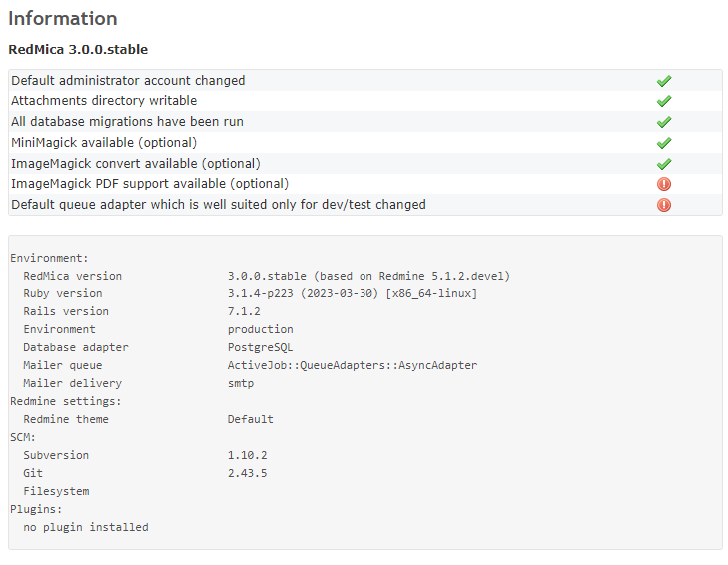Click 'ImageMagick convert available (optional)' text
The width and height of the screenshot is (728, 565).
click(136, 164)
